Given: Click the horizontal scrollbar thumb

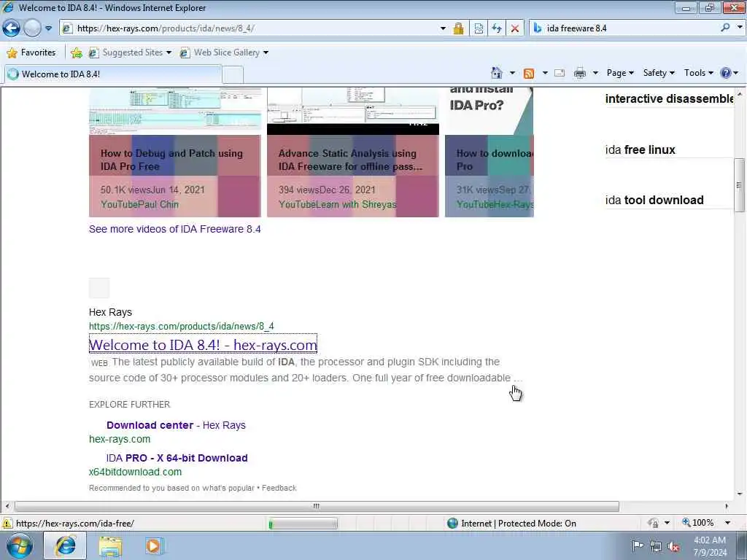Looking at the screenshot, I should [317, 506].
